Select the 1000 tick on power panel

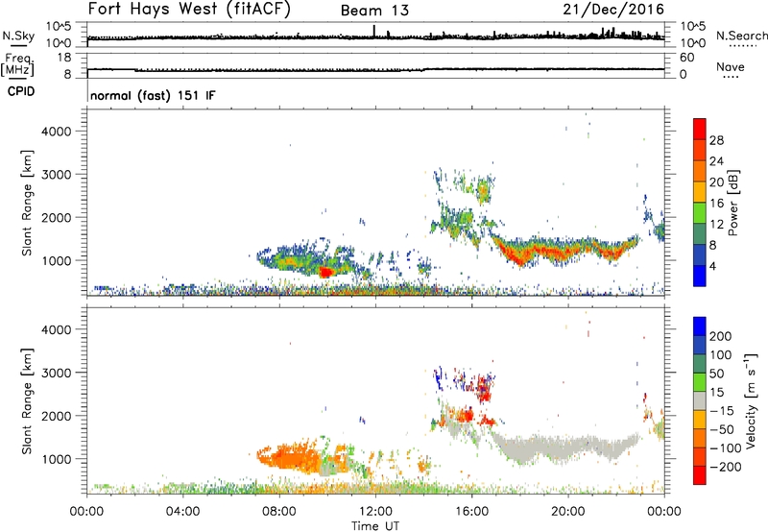[57, 260]
